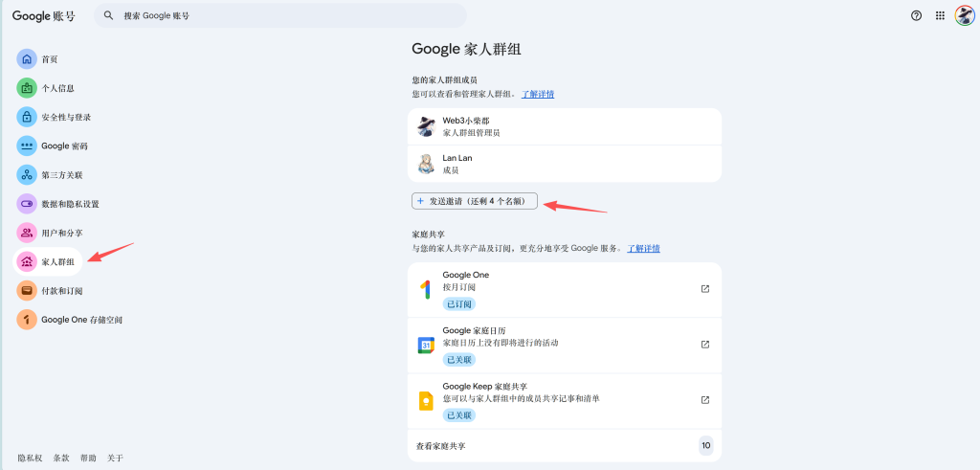This screenshot has height=470, width=980.
Task: Open Google One external link icon
Action: coord(705,289)
